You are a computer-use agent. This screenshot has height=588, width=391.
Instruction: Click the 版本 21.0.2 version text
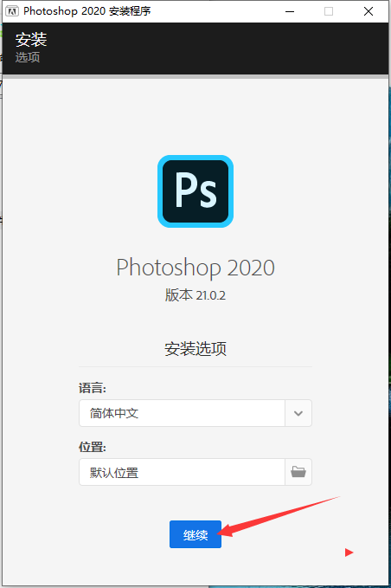click(x=195, y=295)
